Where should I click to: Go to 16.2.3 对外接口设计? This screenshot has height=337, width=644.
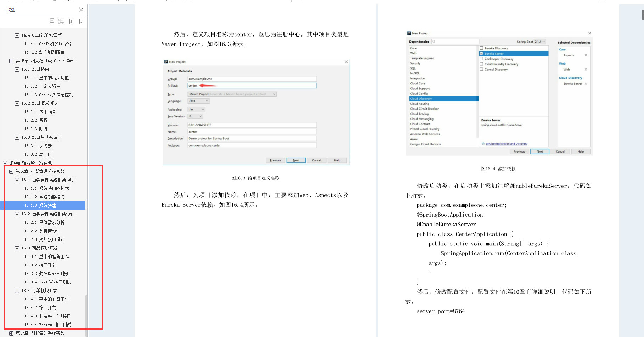point(44,239)
